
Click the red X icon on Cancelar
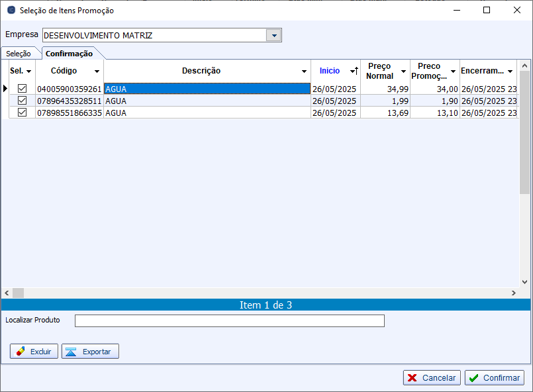click(x=412, y=377)
